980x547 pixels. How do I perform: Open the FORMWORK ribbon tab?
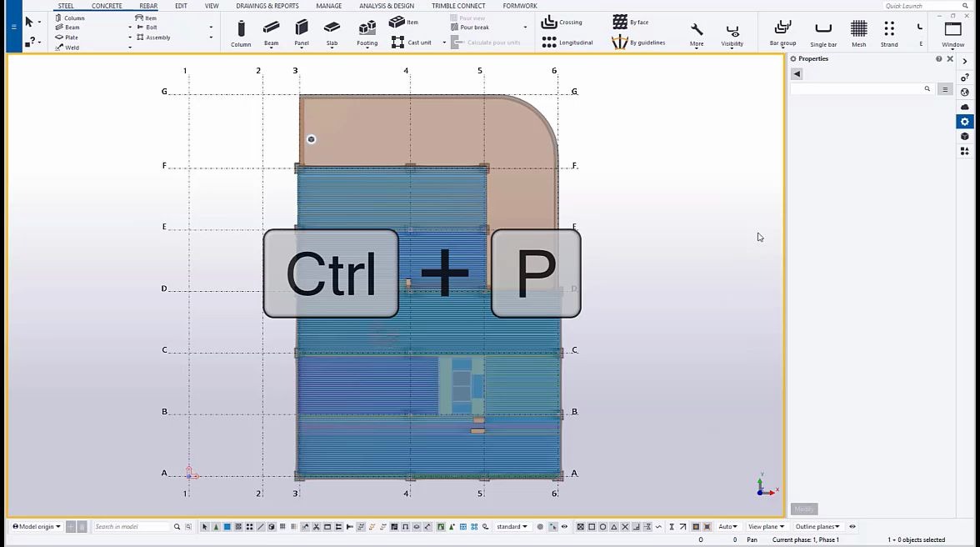[520, 6]
